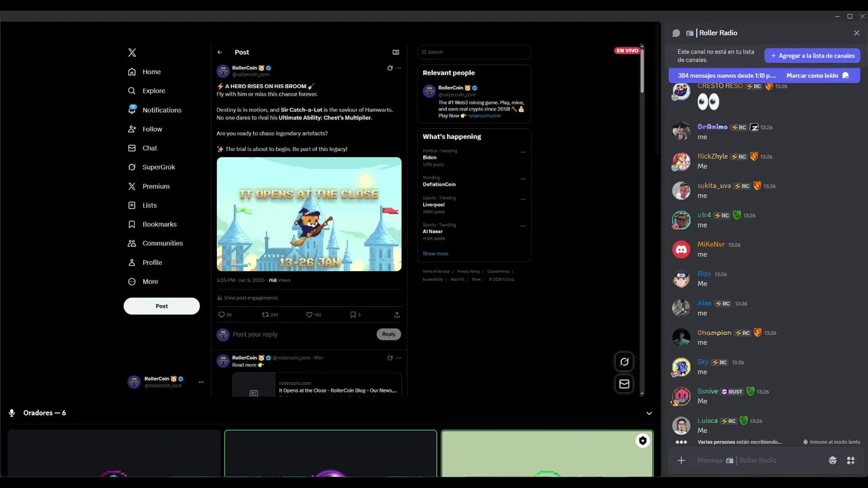The image size is (868, 488).
Task: Open three-dot menu on Read more reply
Action: pos(399,358)
